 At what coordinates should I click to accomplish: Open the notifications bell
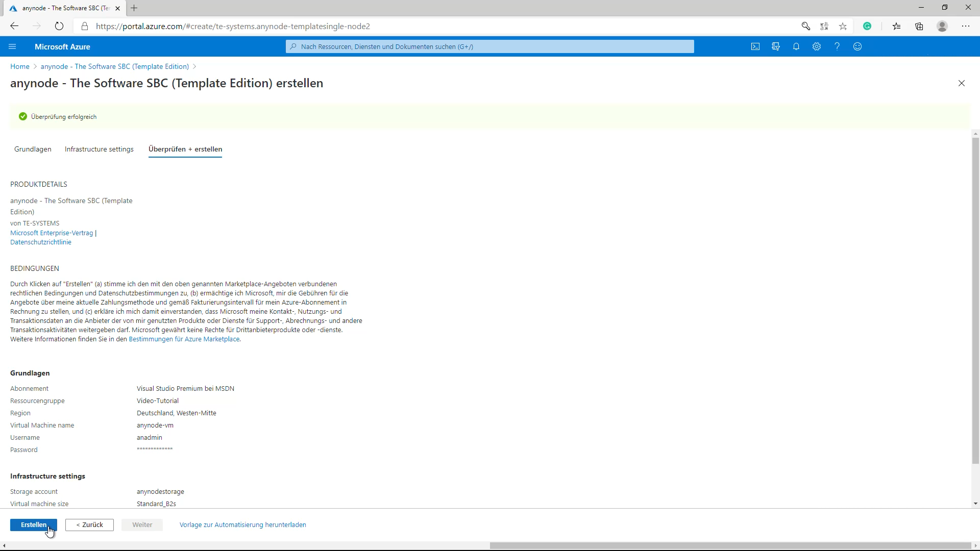coord(796,46)
